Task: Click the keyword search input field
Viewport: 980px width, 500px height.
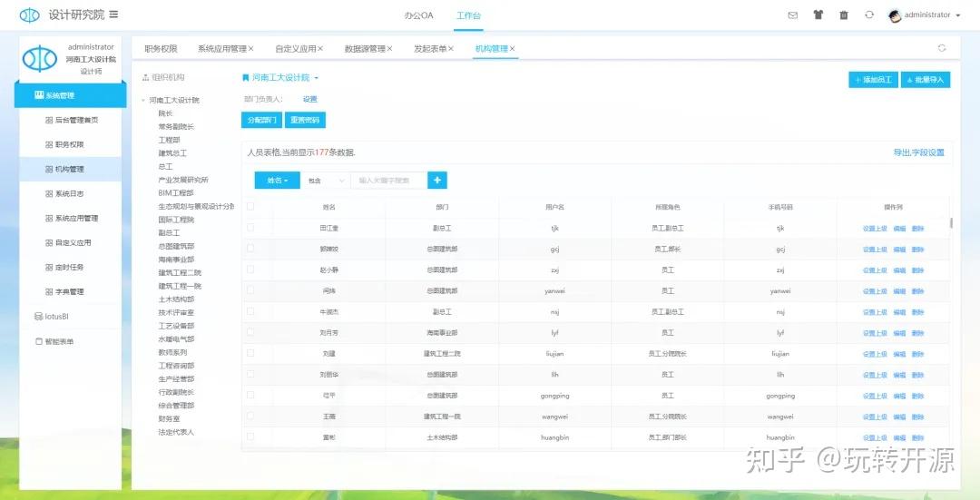Action: (388, 181)
